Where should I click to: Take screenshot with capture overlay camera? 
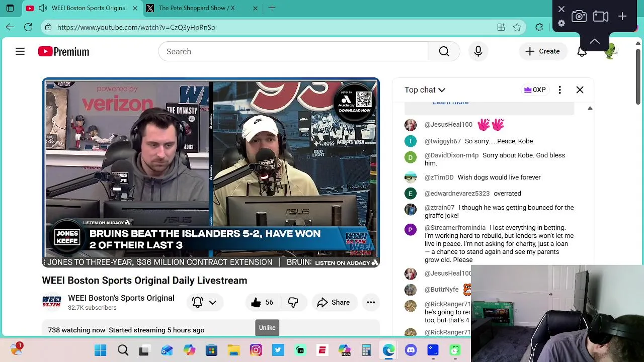(579, 16)
